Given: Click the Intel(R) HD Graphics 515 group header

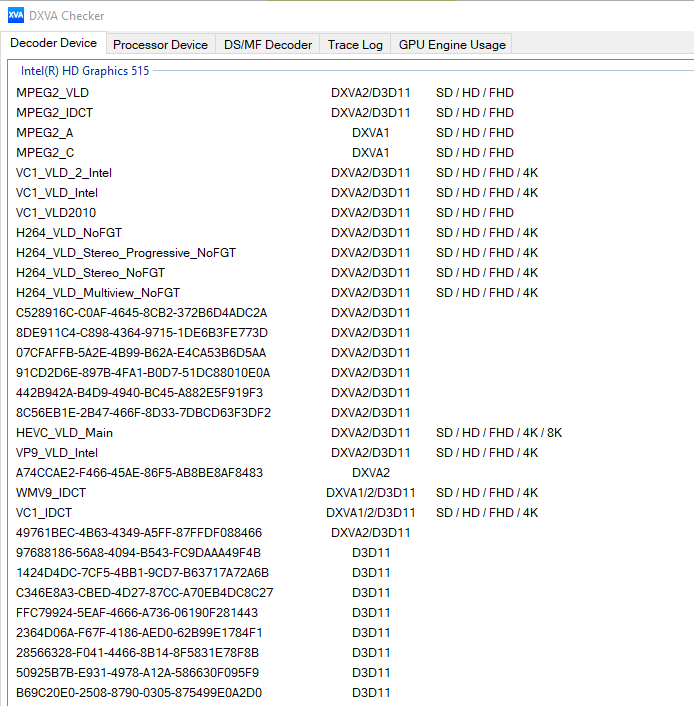Looking at the screenshot, I should [85, 71].
